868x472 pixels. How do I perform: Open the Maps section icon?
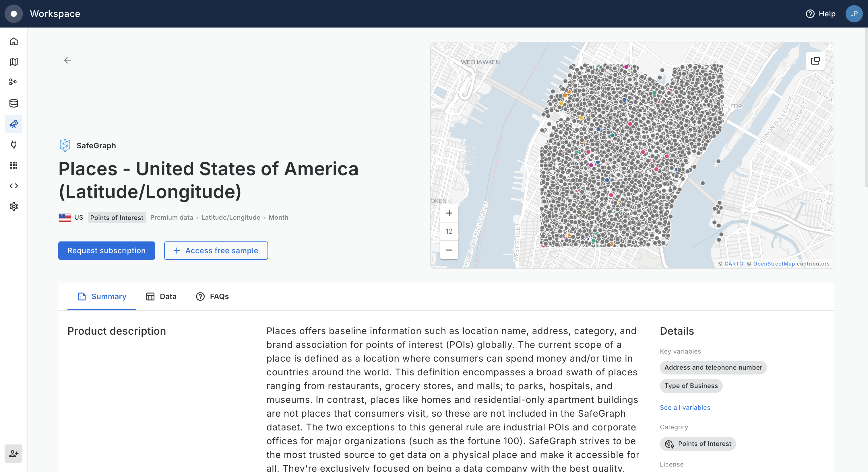tap(13, 62)
